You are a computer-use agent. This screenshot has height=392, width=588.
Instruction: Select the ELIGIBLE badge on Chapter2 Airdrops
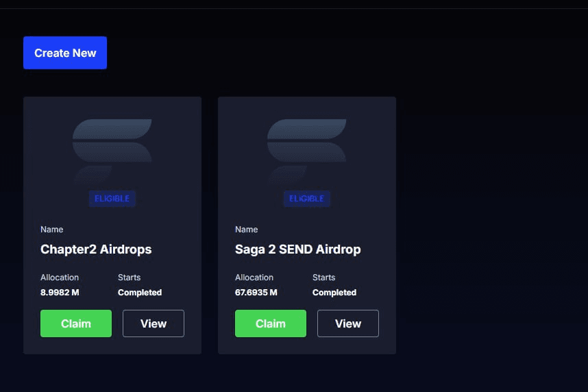click(112, 199)
